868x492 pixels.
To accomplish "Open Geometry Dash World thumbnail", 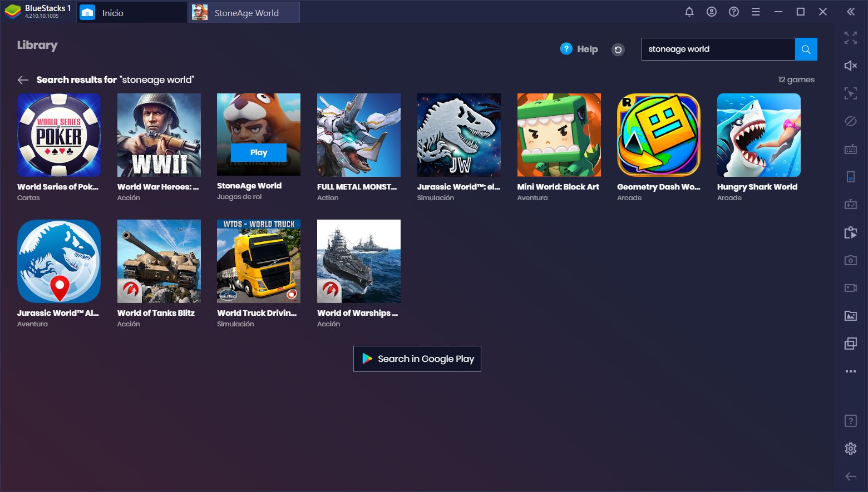I will (659, 135).
